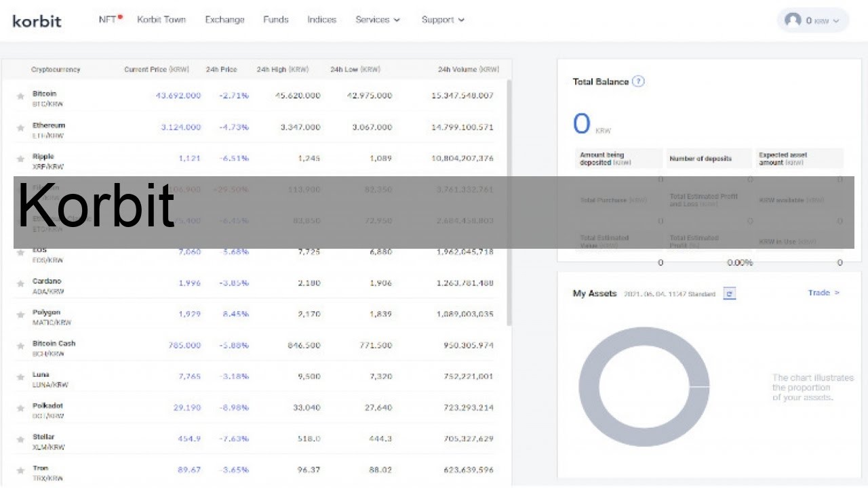The width and height of the screenshot is (868, 488).
Task: Select the Bitcoin Cash BCH/KRW name
Action: 54,348
